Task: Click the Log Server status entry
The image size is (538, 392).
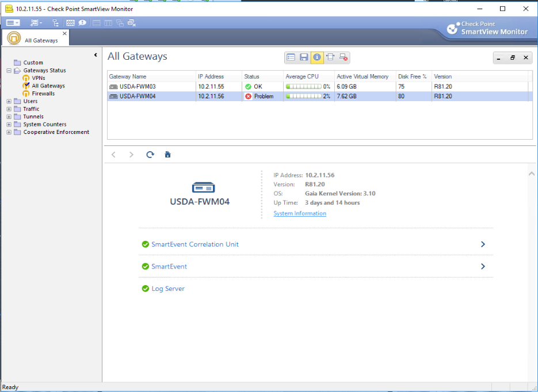Action: pyautogui.click(x=167, y=289)
